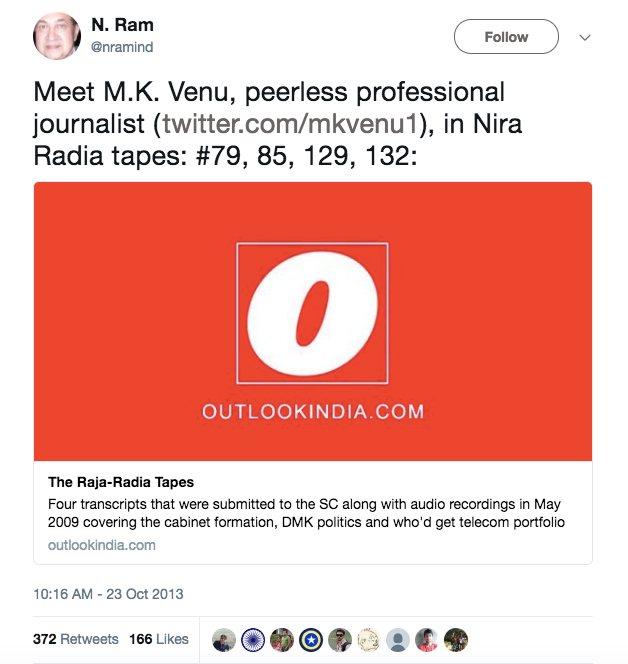Screen dimensions: 628x664
Task: Click N. Ram's profile avatar
Action: (57, 35)
